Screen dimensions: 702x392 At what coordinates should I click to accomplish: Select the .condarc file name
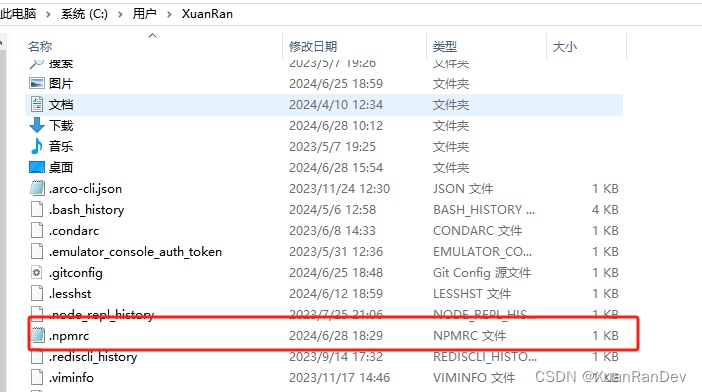[x=74, y=231]
